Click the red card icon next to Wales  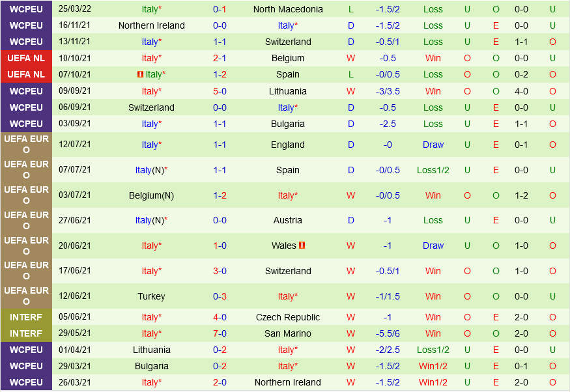coord(302,245)
